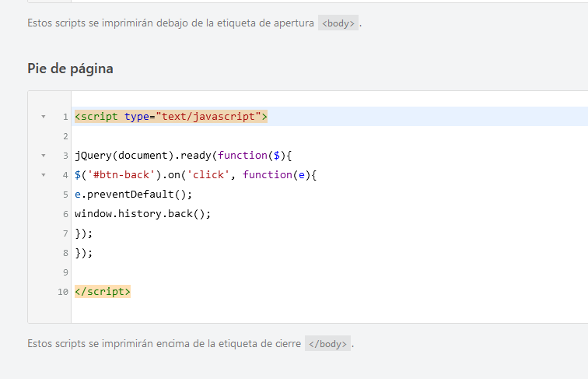Collapse the fold arrow on line 4
The width and height of the screenshot is (588, 379).
pyautogui.click(x=44, y=175)
